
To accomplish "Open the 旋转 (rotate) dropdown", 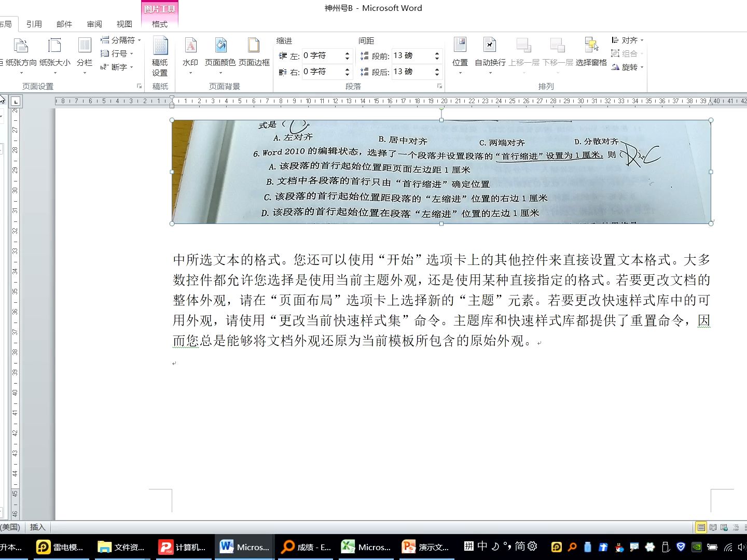I will pyautogui.click(x=627, y=67).
